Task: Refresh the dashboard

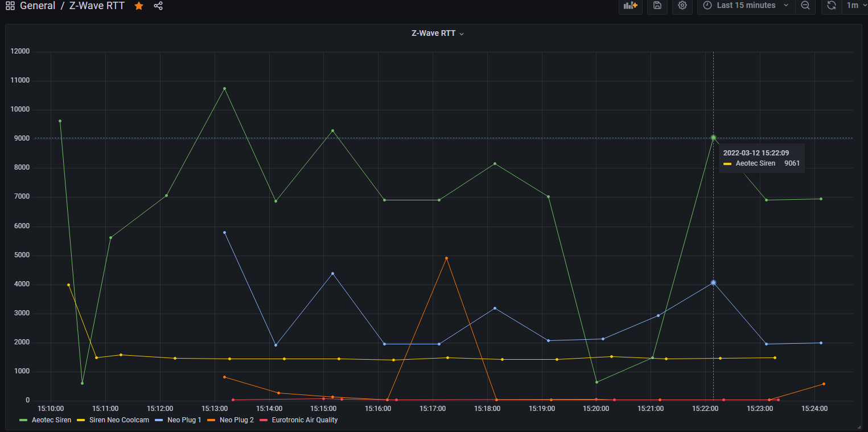Action: pos(832,6)
